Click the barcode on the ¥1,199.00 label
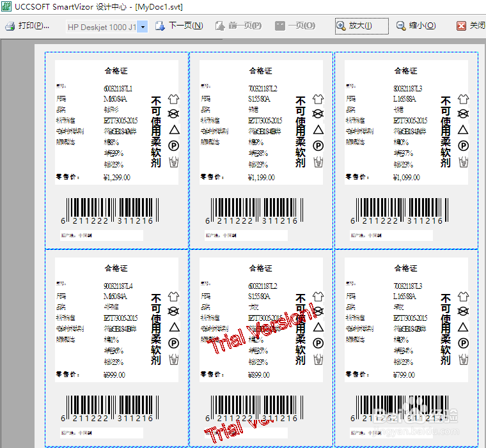The width and height of the screenshot is (486, 448). pos(255,212)
